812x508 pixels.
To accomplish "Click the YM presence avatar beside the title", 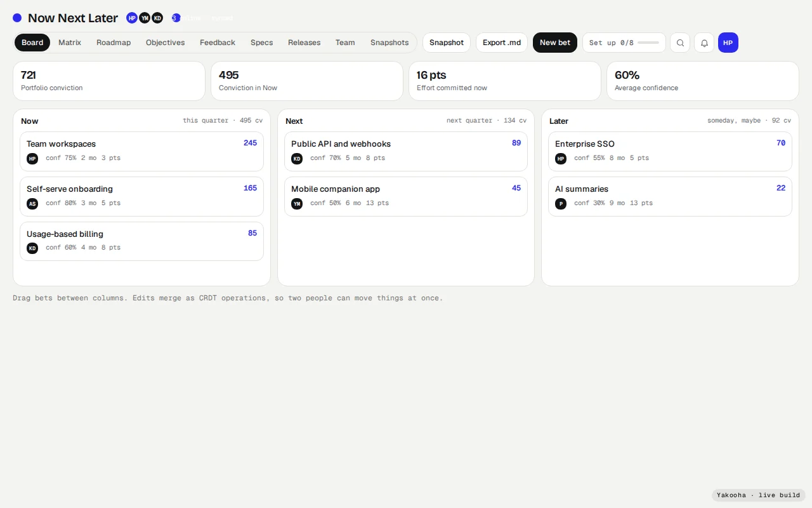I will (x=145, y=18).
